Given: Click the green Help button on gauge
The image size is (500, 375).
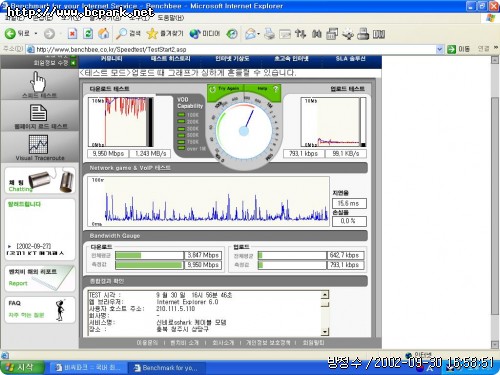Looking at the screenshot, I should [267, 89].
